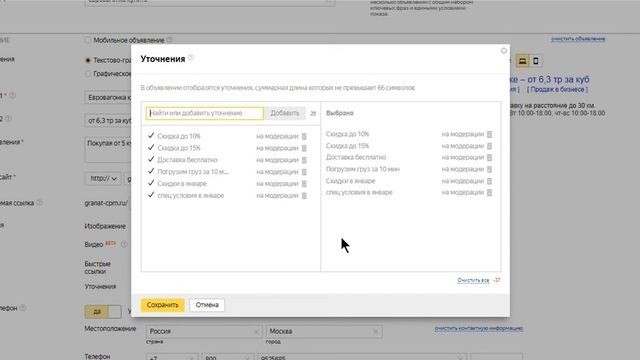Select Текстово-графическое radio option
The width and height of the screenshot is (640, 360).
88,60
